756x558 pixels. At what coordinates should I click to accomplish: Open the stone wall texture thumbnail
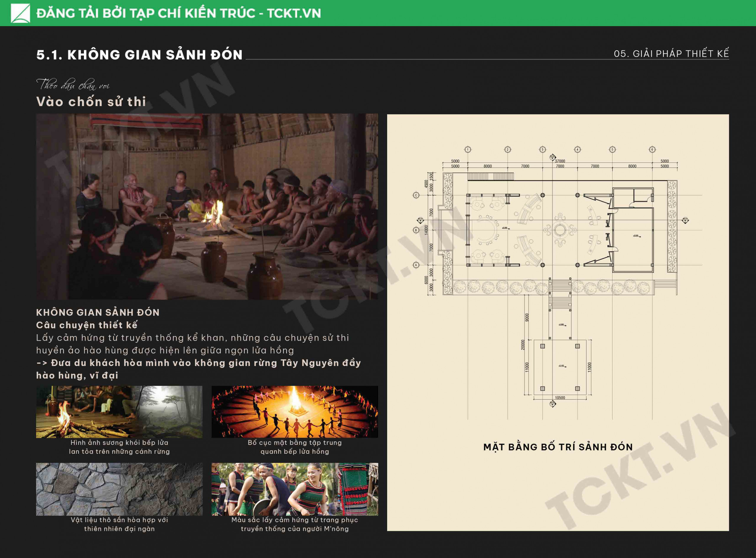pyautogui.click(x=119, y=489)
